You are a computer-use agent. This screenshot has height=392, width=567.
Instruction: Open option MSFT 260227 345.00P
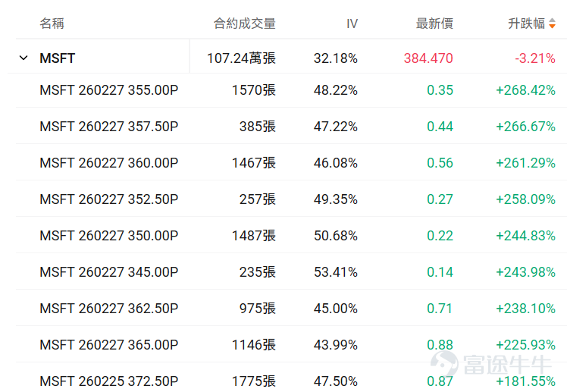(109, 272)
